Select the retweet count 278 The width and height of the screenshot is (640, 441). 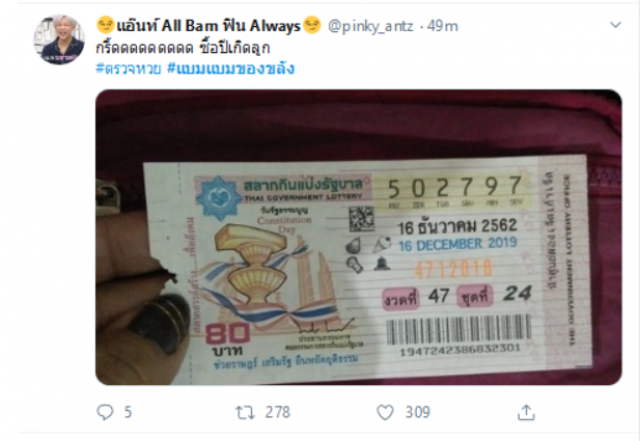(x=278, y=412)
